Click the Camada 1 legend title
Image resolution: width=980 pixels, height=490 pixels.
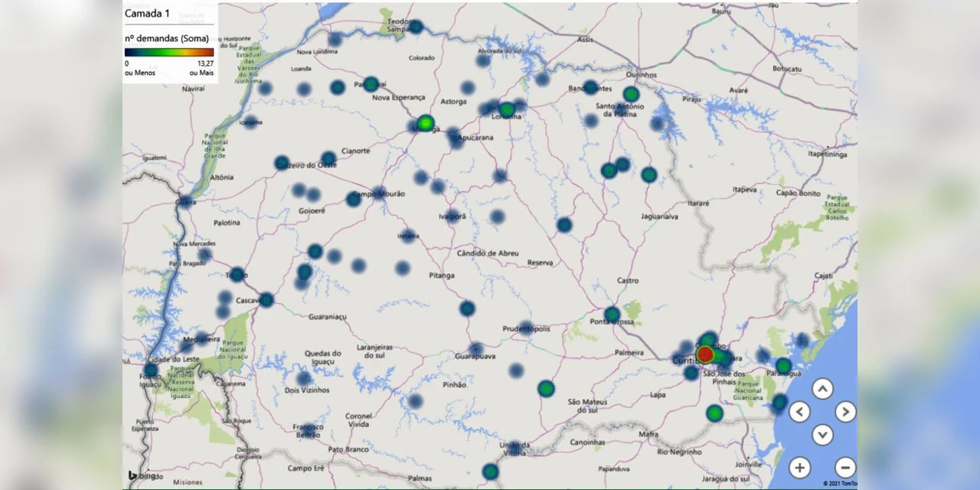point(147,14)
